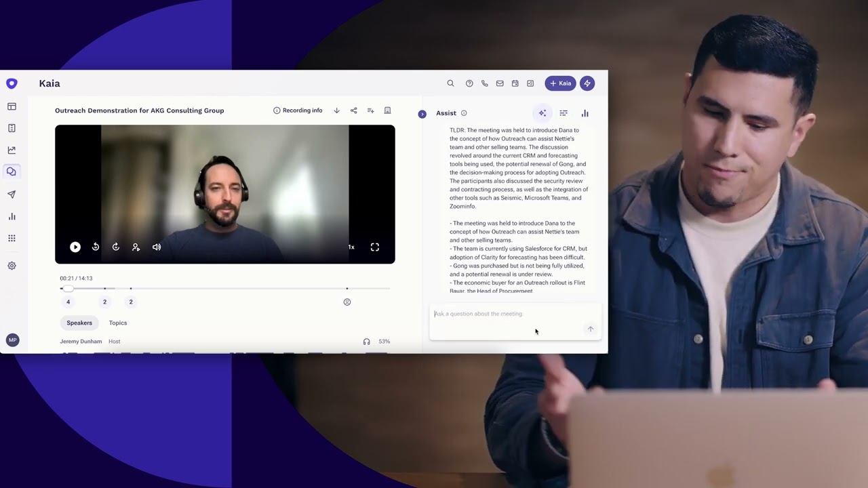Click the send arrow in question box
This screenshot has width=868, height=488.
(x=591, y=329)
